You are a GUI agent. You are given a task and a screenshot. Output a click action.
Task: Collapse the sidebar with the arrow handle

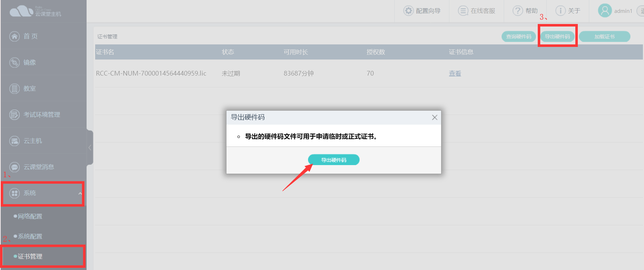click(x=90, y=148)
